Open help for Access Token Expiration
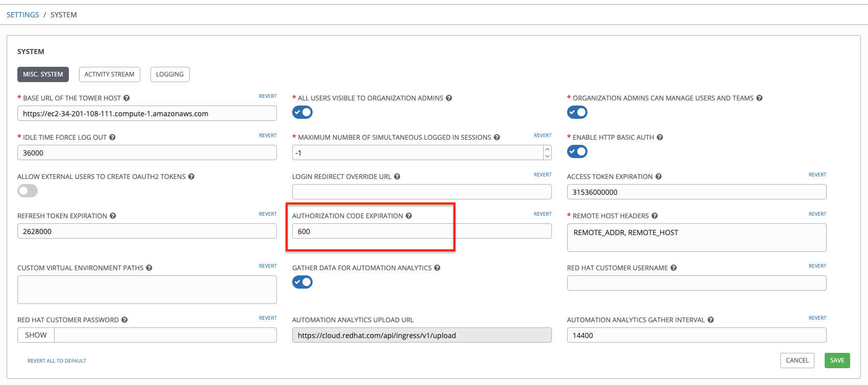 (658, 176)
